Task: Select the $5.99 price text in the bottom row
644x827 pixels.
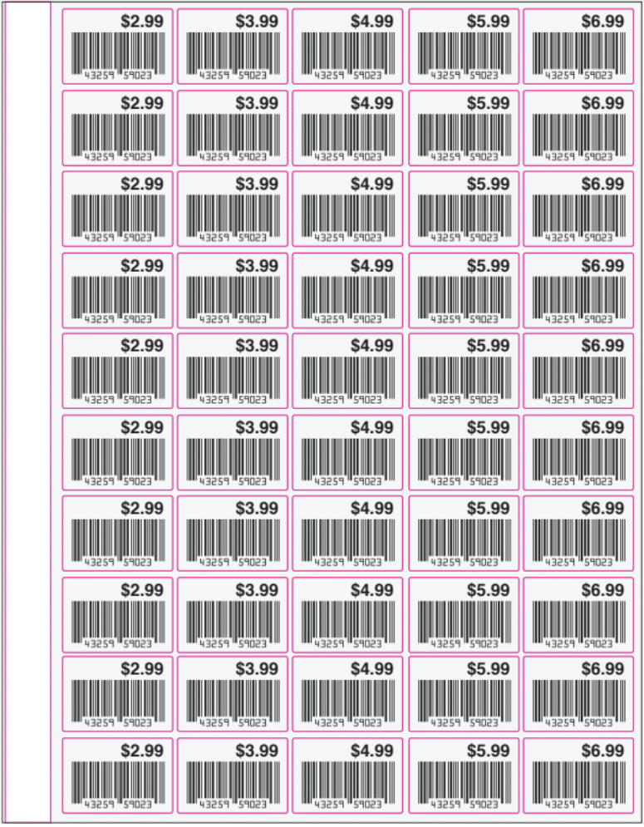Action: [x=489, y=751]
